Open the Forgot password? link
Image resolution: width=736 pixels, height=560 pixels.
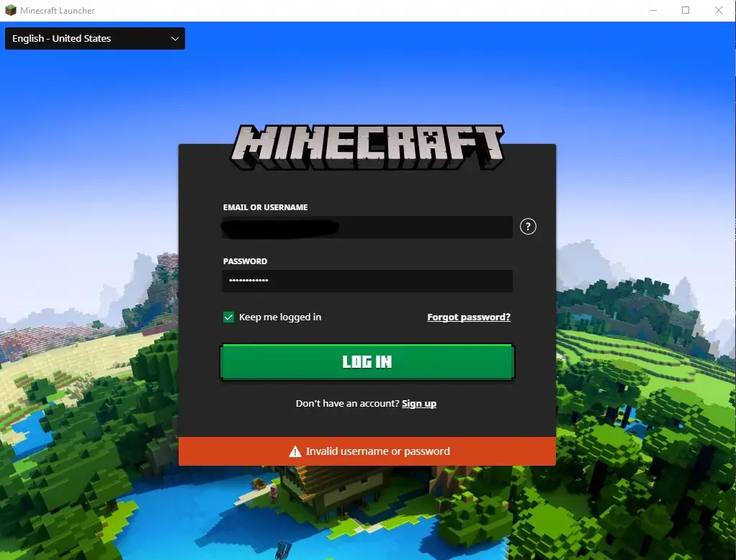(469, 317)
